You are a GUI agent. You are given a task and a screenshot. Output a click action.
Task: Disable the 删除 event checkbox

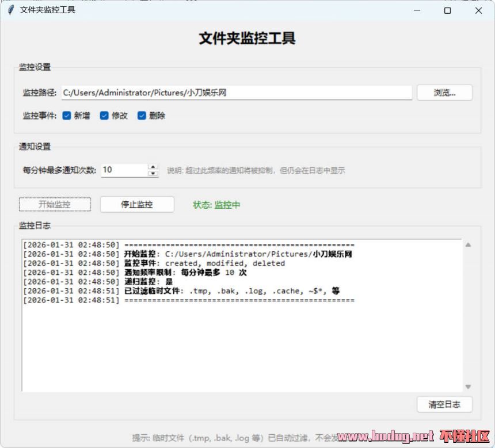[x=142, y=116]
